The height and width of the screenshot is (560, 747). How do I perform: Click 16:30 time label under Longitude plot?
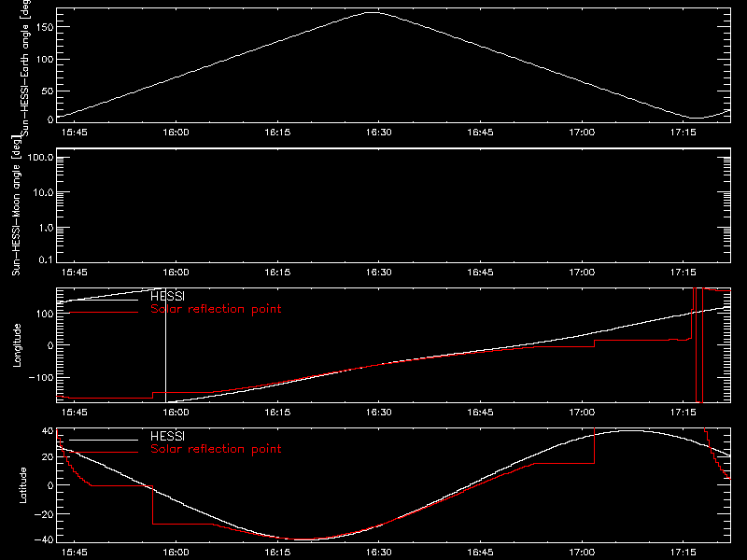click(x=379, y=413)
